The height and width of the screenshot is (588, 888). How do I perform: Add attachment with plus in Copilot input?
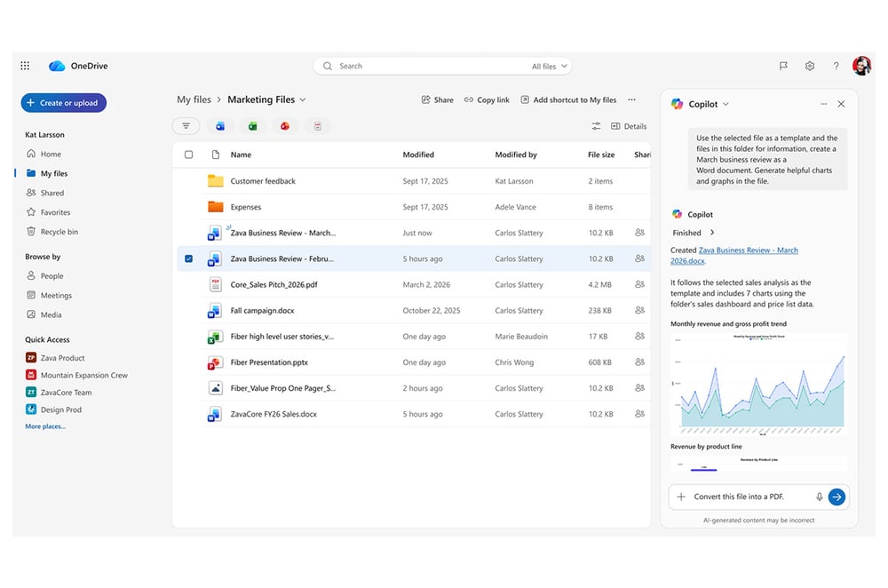(681, 497)
